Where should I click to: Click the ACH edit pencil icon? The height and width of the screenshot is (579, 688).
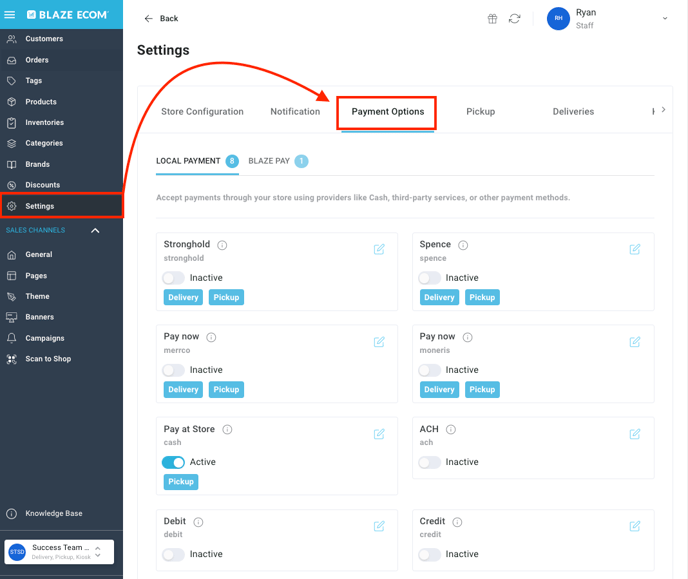pos(635,434)
